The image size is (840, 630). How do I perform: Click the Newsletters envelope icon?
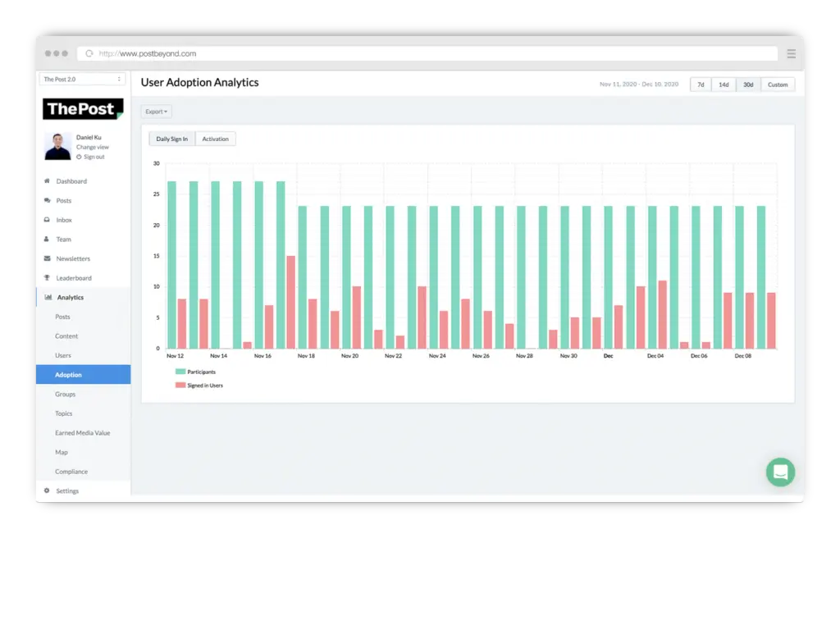click(x=47, y=259)
